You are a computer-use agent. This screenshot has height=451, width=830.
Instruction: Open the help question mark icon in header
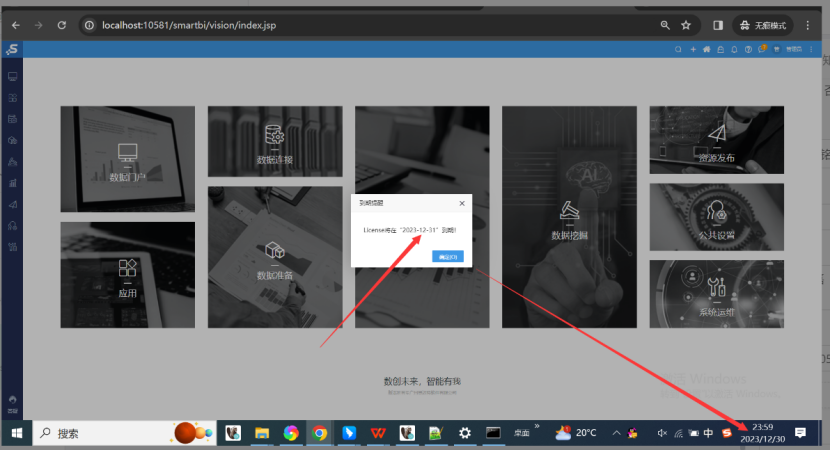point(748,49)
